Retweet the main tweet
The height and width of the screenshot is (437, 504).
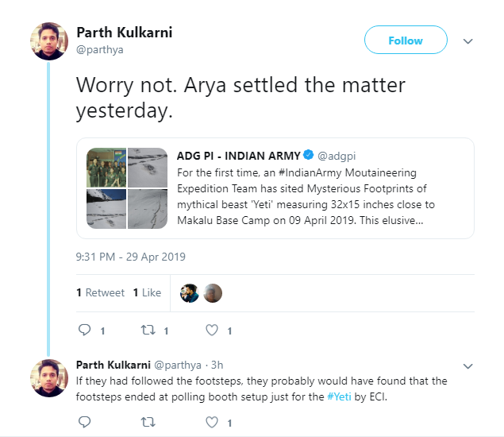[148, 330]
